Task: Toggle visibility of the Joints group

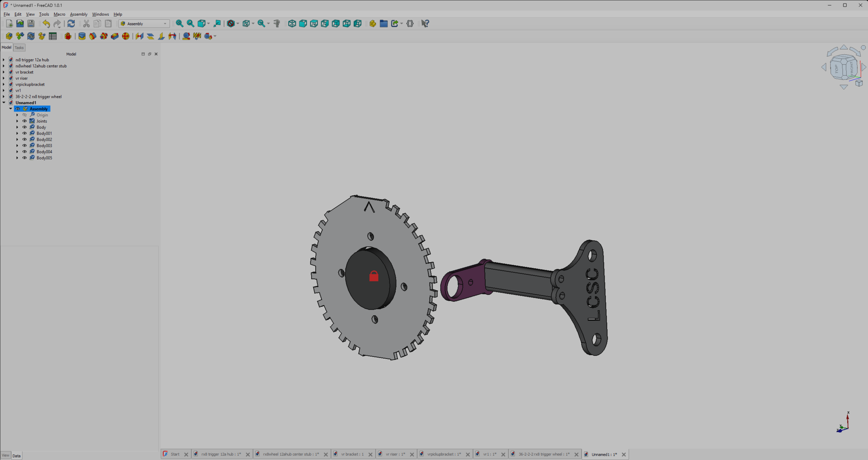Action: tap(24, 121)
